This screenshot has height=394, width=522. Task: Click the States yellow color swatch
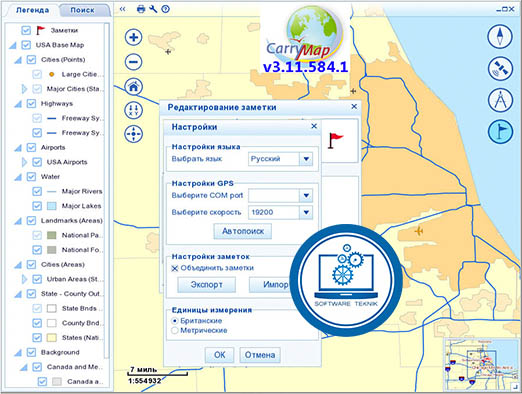(51, 338)
